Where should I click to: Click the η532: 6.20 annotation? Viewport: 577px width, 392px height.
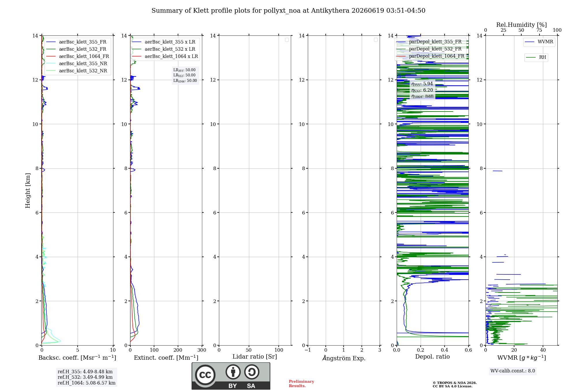point(422,90)
